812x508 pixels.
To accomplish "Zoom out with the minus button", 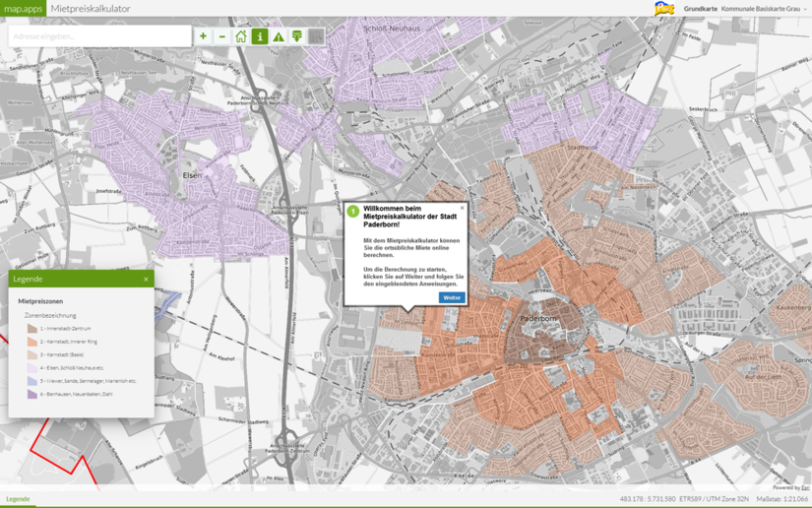I will click(221, 36).
